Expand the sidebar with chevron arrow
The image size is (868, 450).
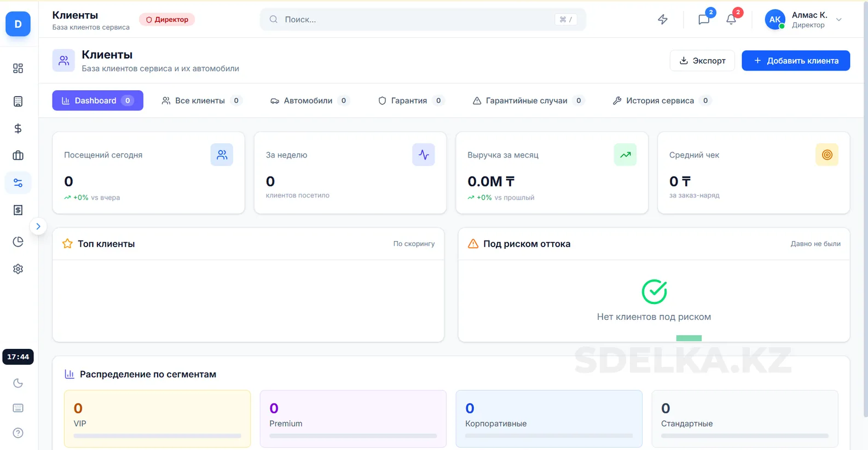click(x=38, y=226)
